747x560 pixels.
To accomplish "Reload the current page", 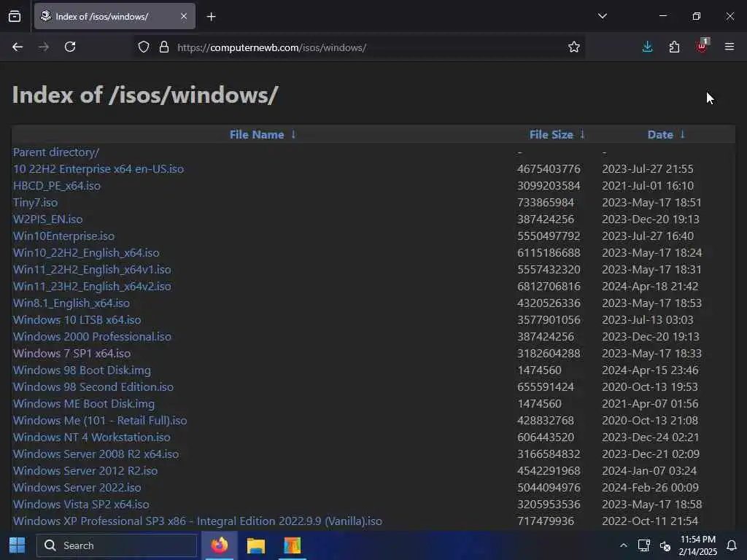I will pos(70,47).
